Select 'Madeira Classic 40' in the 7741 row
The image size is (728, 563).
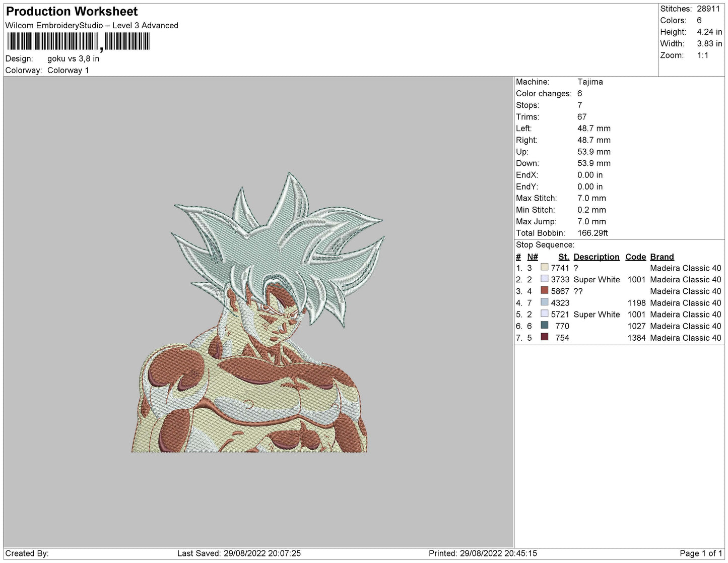(x=686, y=268)
